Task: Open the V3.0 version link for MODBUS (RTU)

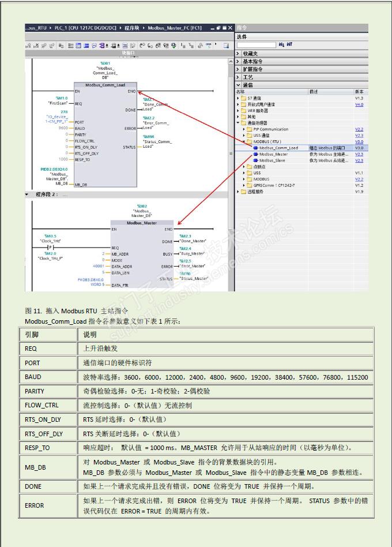Action: 359,141
